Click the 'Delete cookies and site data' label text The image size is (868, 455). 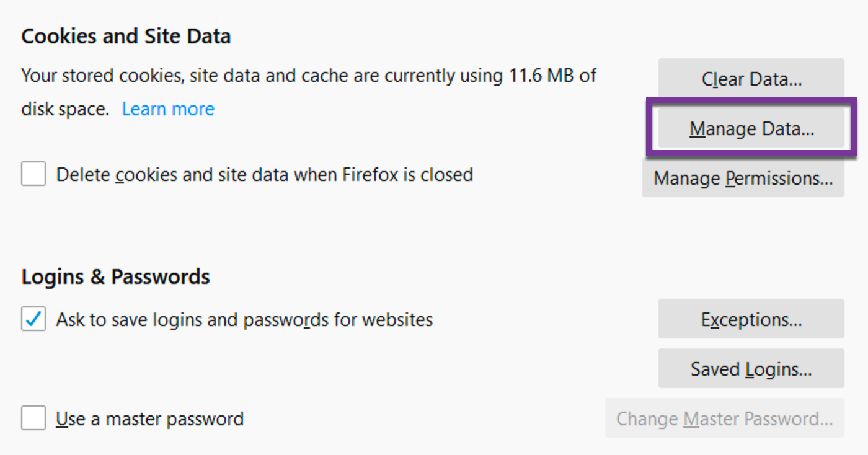tap(265, 175)
